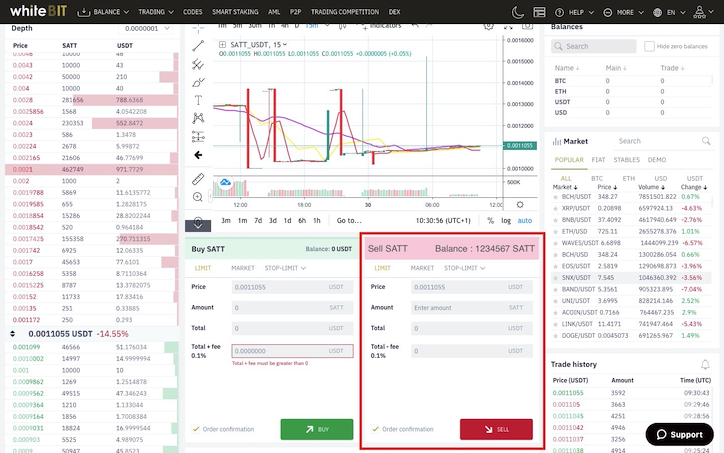
Task: Click the cloud publish icon on chart
Action: click(x=225, y=183)
